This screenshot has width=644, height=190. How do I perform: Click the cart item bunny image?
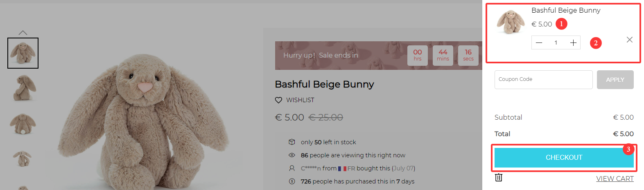click(x=510, y=22)
